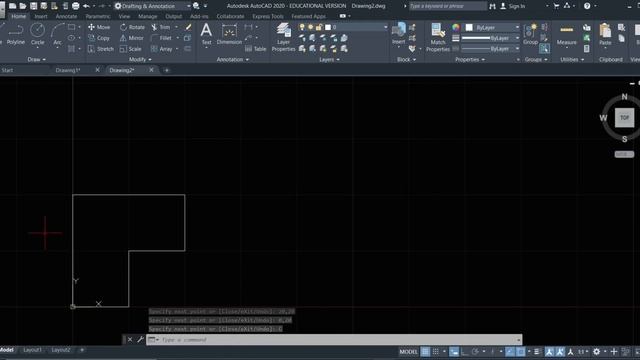Open Layer Properties manager
This screenshot has width=640, height=360.
(283, 37)
